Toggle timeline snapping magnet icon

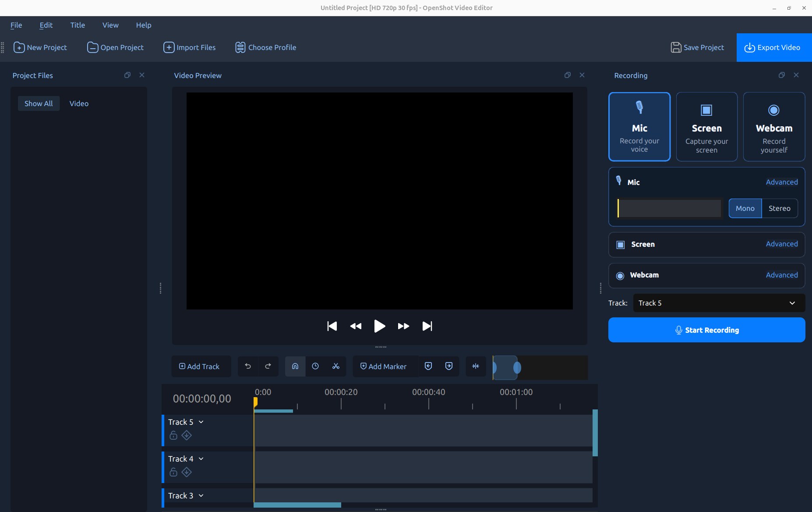pos(295,366)
